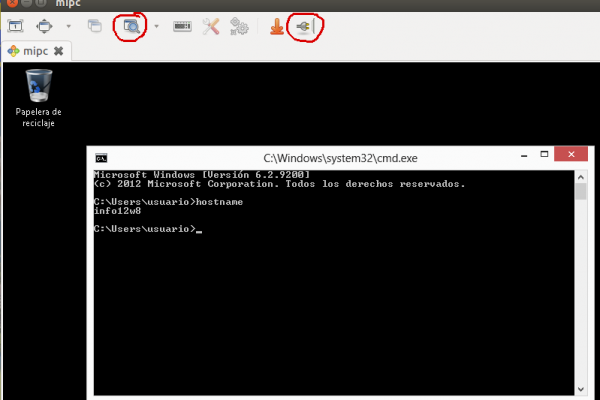Open preferences wrench-and-screwdriver icon
Image resolution: width=600 pixels, height=400 pixels.
pos(211,26)
